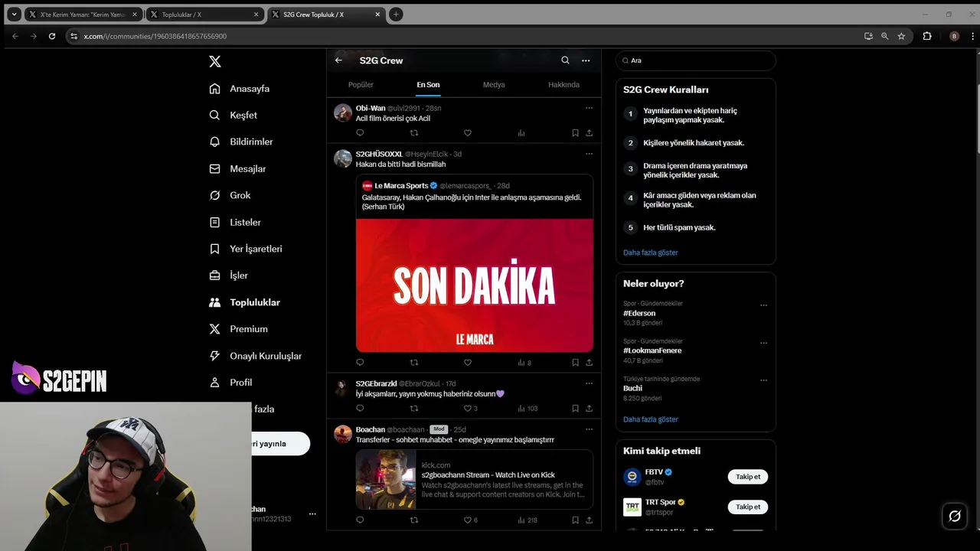Open the browser Extensions puzzle icon
Screen dimensions: 980x551
point(927,36)
